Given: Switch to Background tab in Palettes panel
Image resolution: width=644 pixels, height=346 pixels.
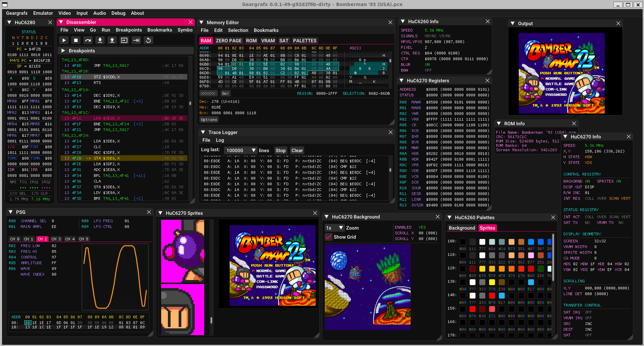Looking at the screenshot, I should pos(462,228).
